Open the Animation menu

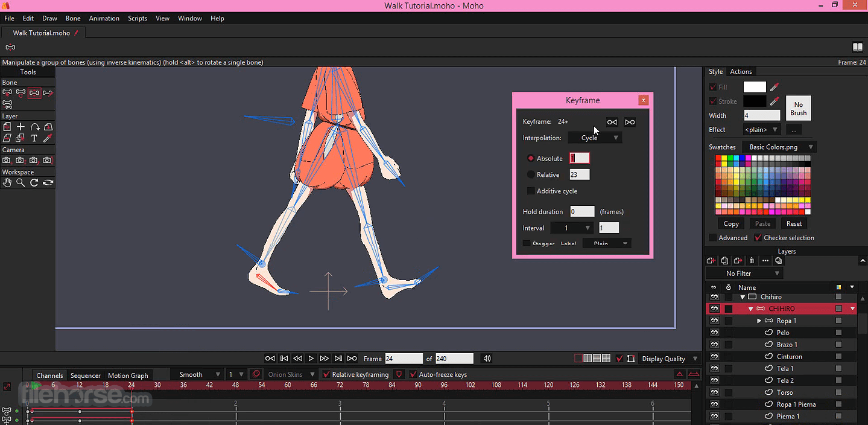pos(104,18)
